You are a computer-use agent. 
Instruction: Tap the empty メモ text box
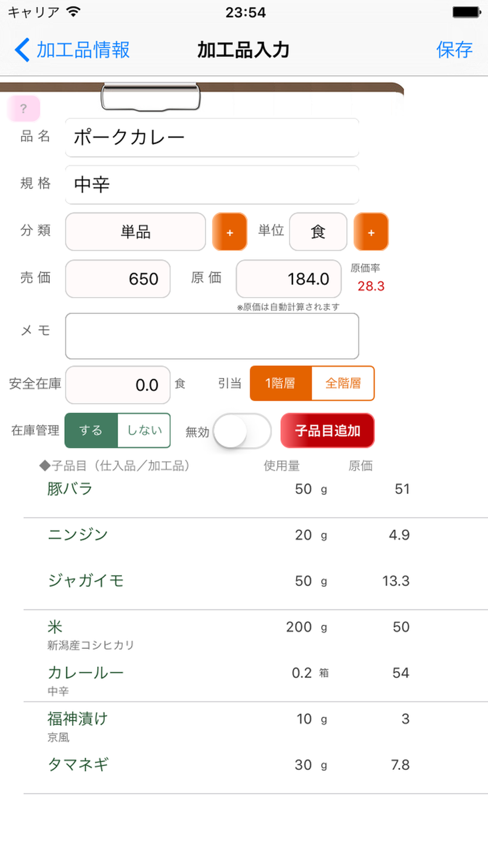212,336
